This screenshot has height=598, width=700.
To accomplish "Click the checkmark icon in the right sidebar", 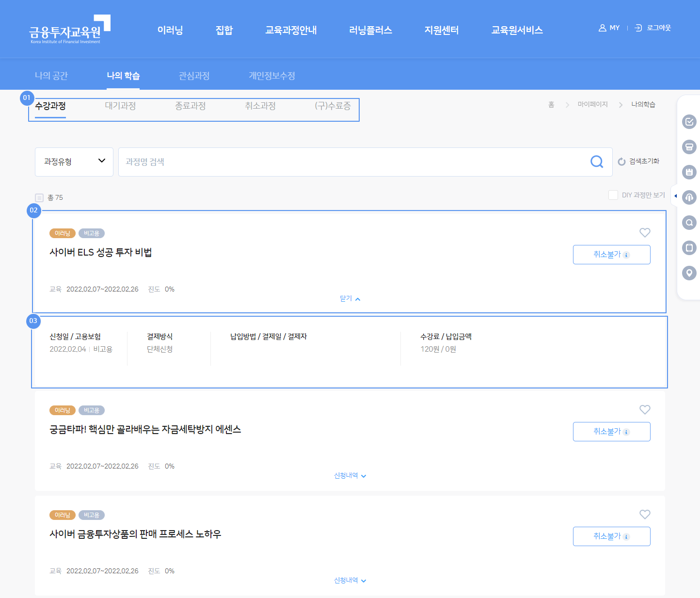I will (x=689, y=122).
